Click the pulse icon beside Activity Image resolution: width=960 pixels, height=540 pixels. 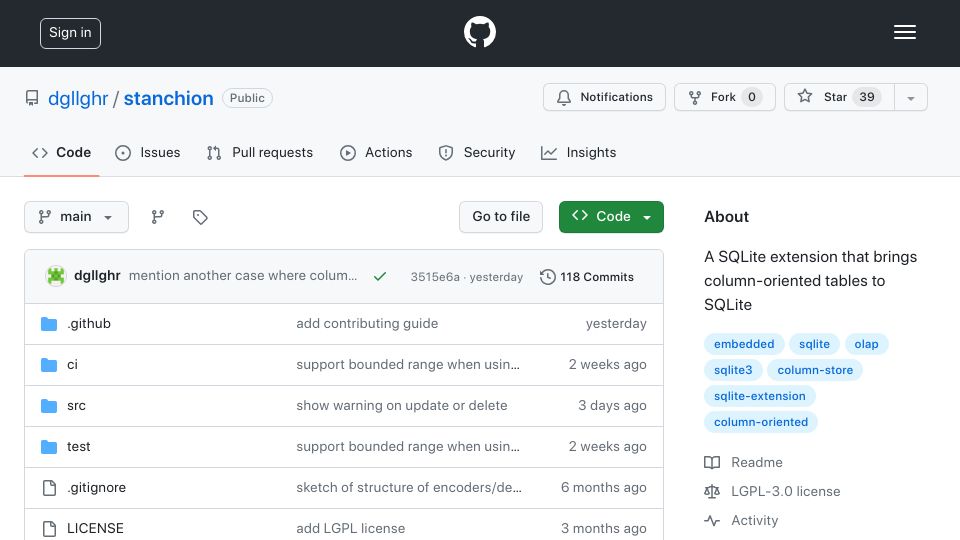(x=712, y=520)
